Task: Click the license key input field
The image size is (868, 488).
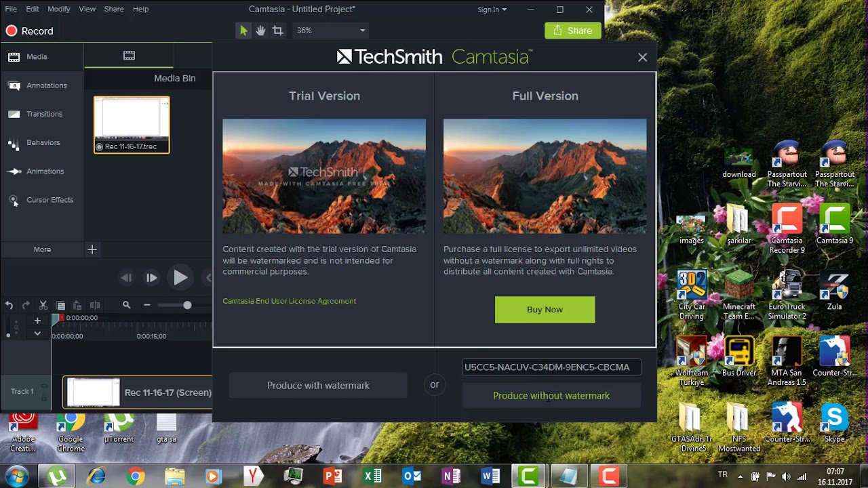Action: coord(551,367)
